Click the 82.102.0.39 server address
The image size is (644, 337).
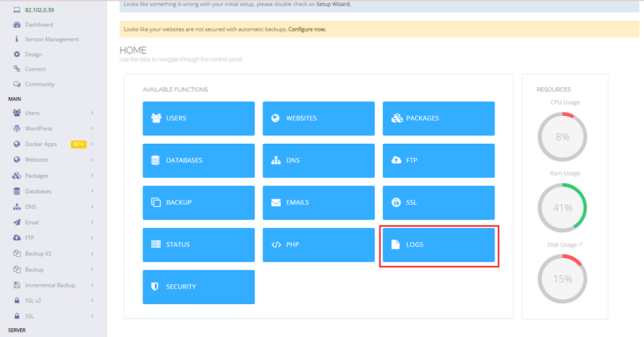coord(40,10)
